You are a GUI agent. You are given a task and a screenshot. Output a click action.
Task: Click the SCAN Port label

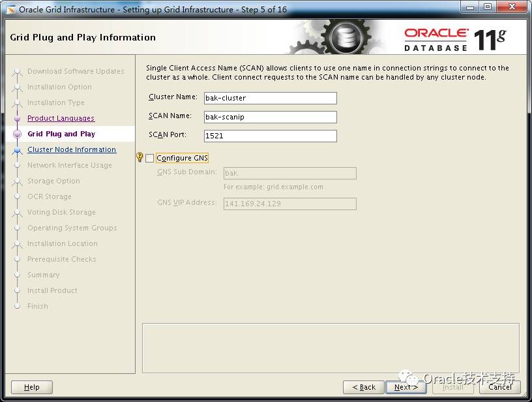[168, 134]
